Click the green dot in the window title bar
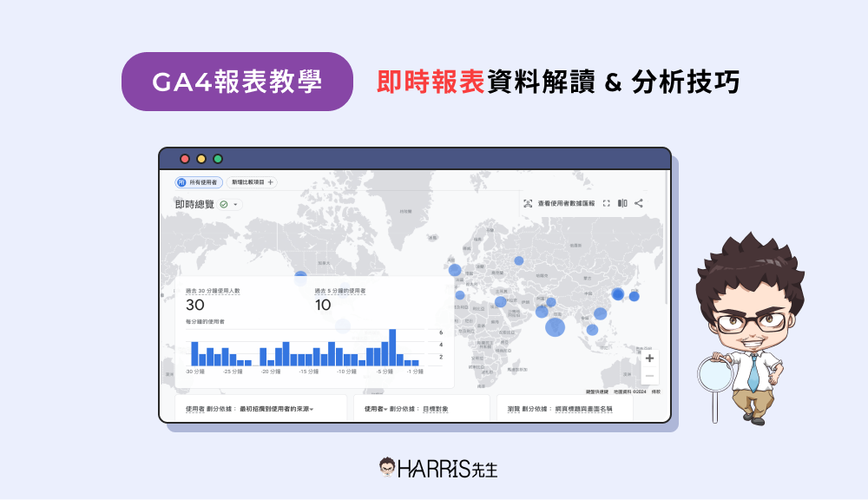 point(218,159)
